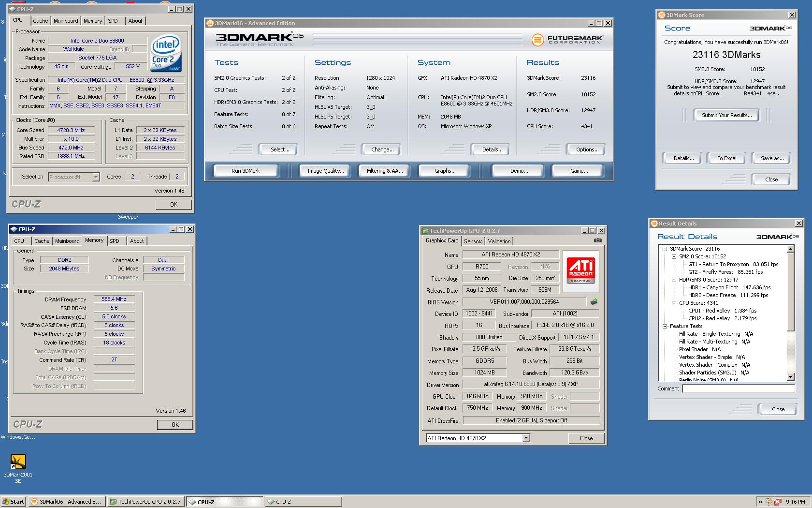This screenshot has width=812, height=508.
Task: Click Result Details scrollbar up arrow
Action: coord(791,249)
